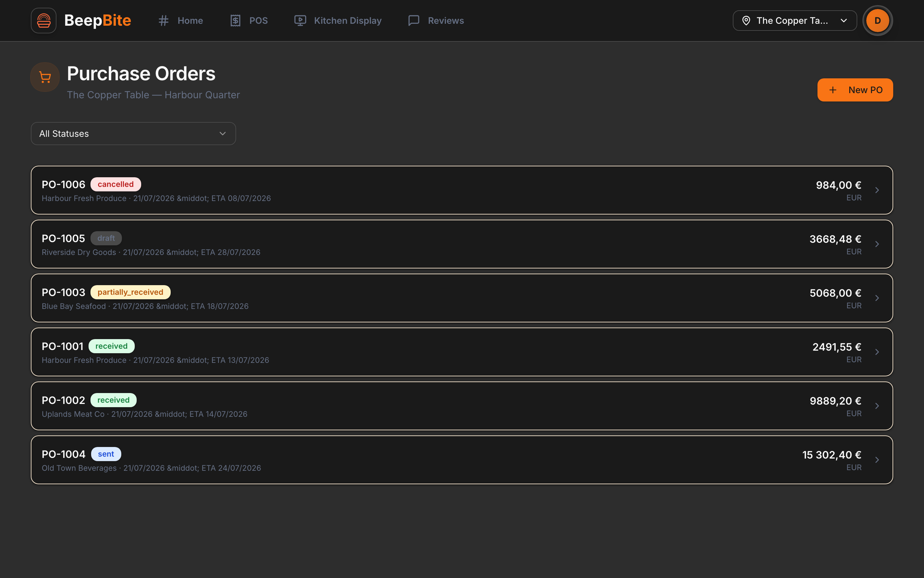Click the Riverside Dry Goods supplier line
The height and width of the screenshot is (578, 924).
[x=151, y=252]
